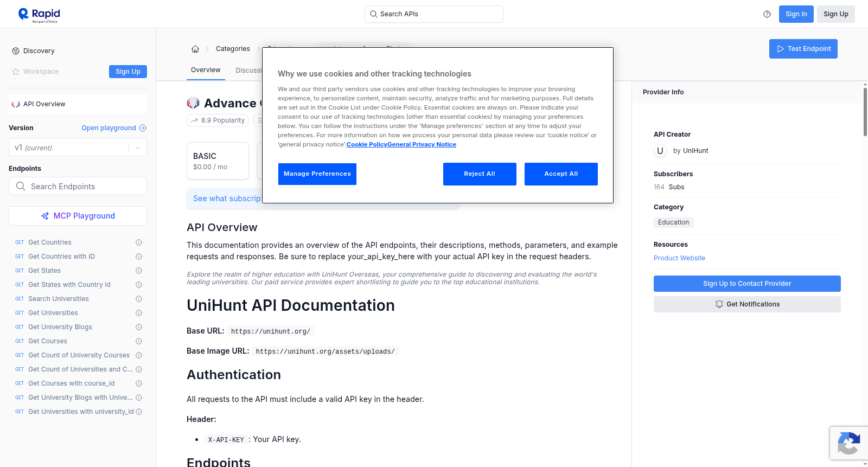Open the Get University Blogs endpoint
This screenshot has height=467, width=868.
click(x=60, y=327)
